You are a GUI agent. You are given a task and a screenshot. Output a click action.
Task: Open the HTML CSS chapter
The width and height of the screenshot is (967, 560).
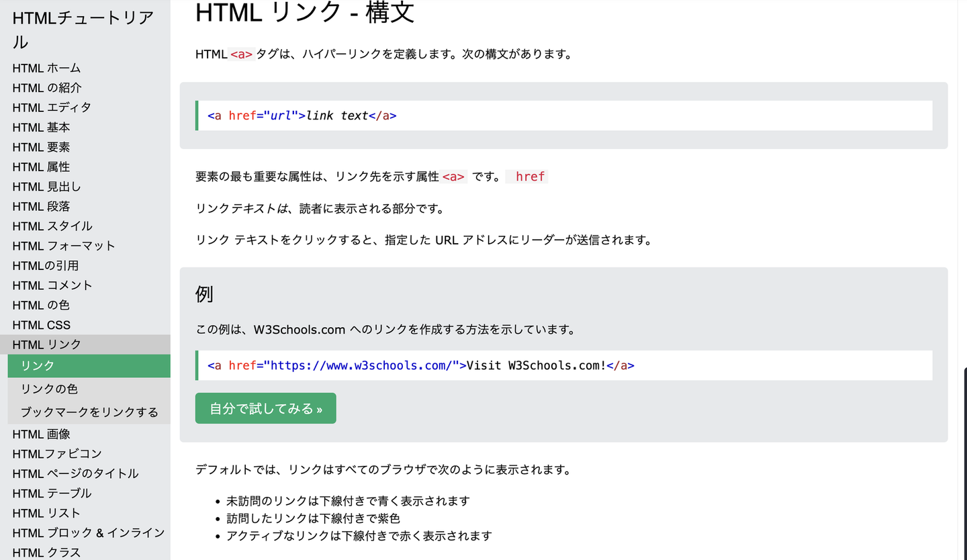pyautogui.click(x=41, y=325)
